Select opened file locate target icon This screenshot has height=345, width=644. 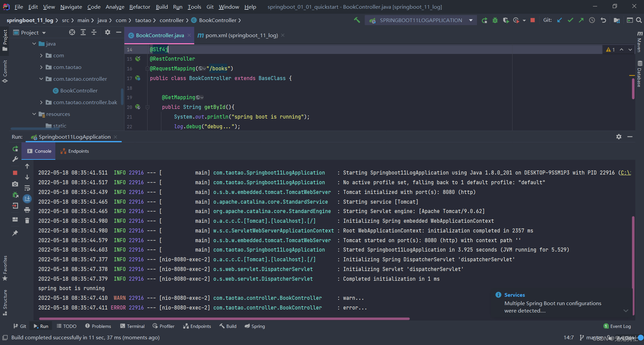click(x=72, y=32)
